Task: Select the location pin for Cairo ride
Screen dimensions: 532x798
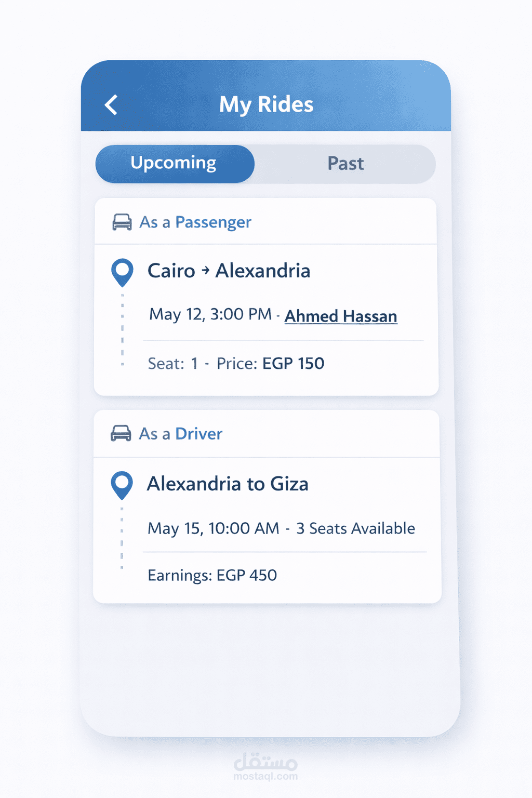Action: pos(123,272)
